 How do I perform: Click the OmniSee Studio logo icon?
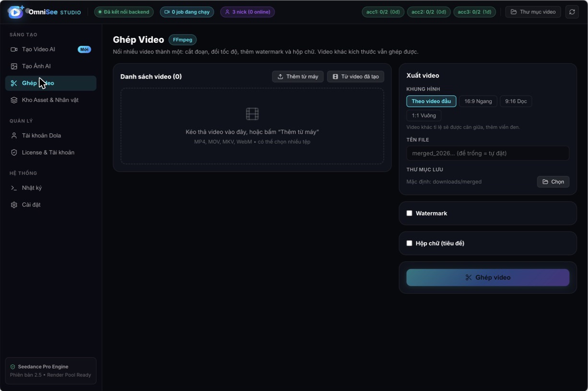point(16,12)
